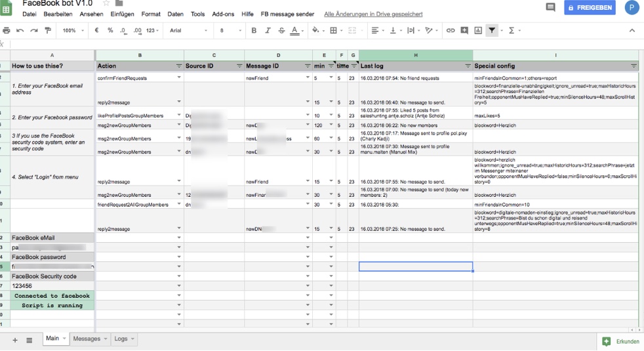Increase decimal places

click(x=137, y=30)
